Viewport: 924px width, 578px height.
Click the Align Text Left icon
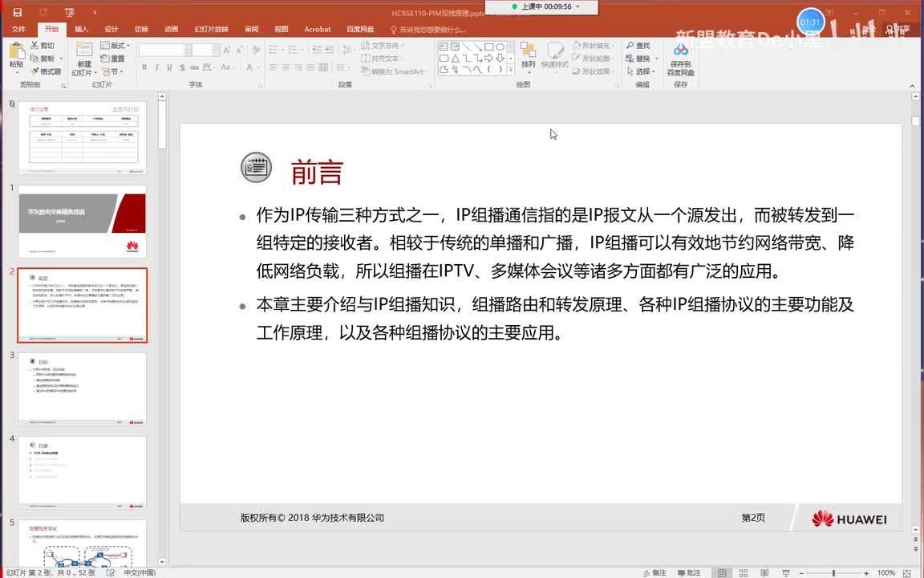tap(273, 67)
